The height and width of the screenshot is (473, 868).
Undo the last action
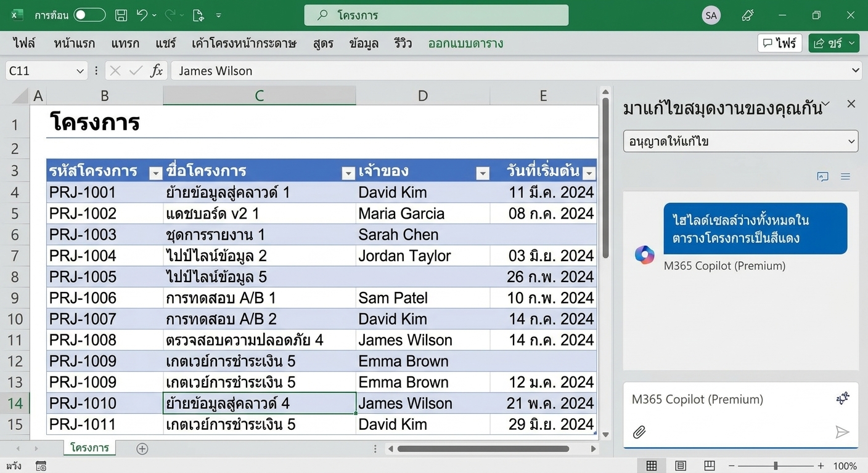pyautogui.click(x=142, y=15)
